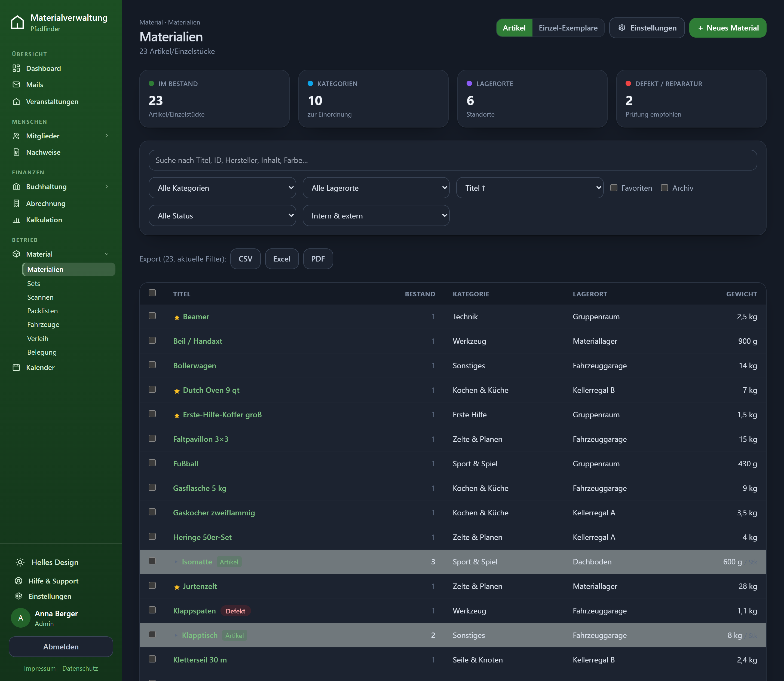The image size is (784, 681).
Task: Open Hilfe & Support lifebuoy icon
Action: tap(19, 581)
